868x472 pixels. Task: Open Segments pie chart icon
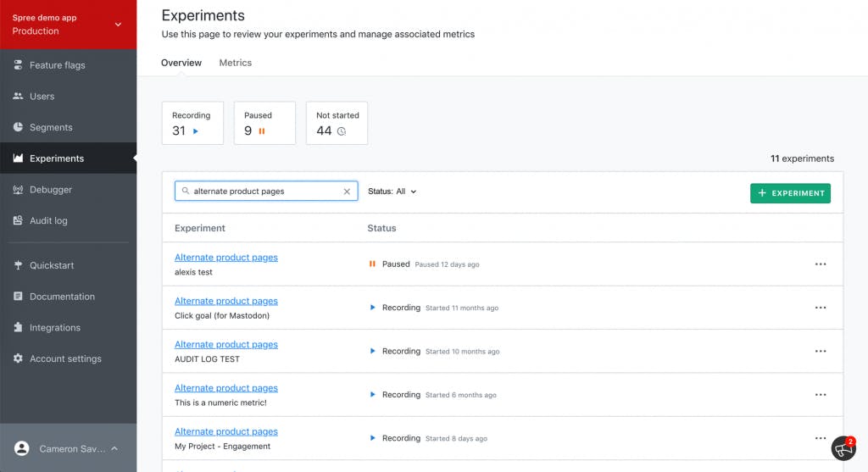[18, 127]
